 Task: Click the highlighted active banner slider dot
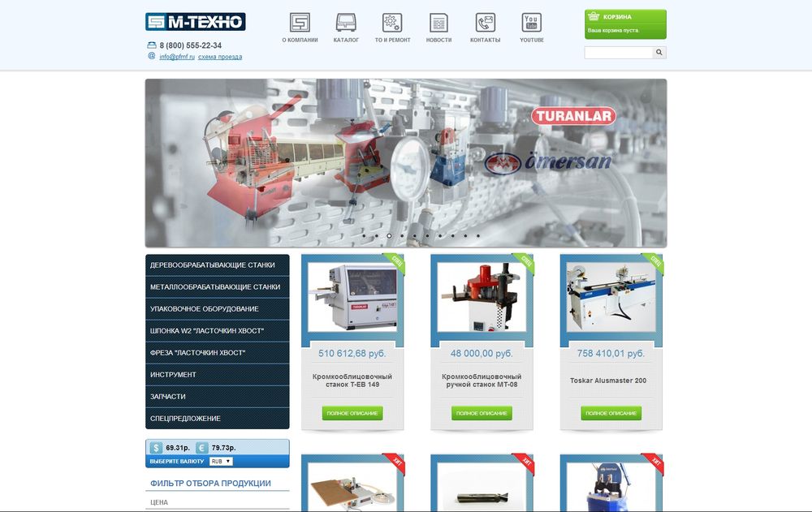[390, 236]
